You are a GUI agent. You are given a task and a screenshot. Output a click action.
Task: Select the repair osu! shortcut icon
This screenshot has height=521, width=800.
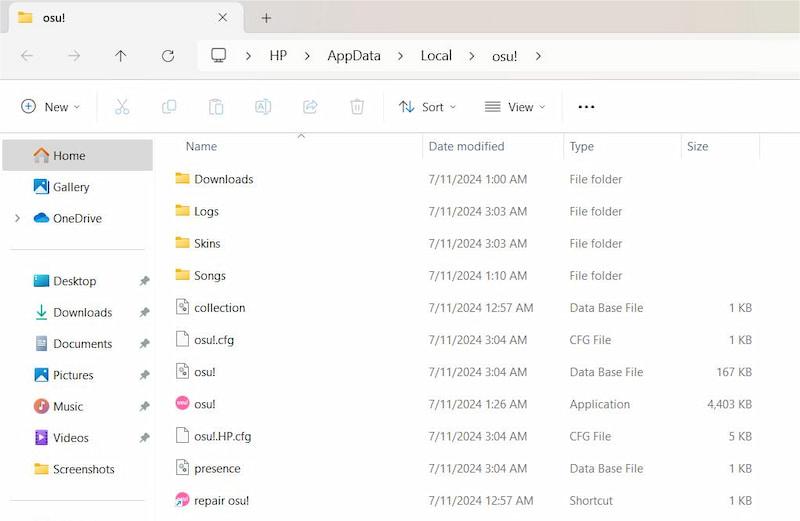[182, 500]
